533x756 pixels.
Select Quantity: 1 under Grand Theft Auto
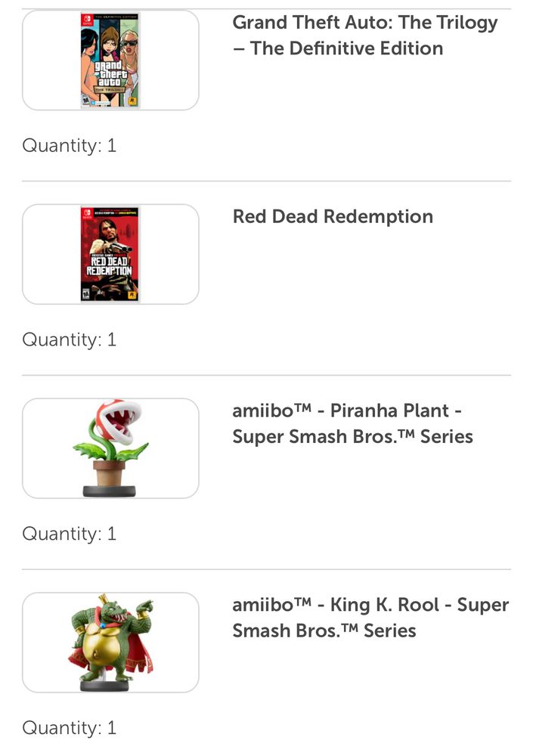70,146
